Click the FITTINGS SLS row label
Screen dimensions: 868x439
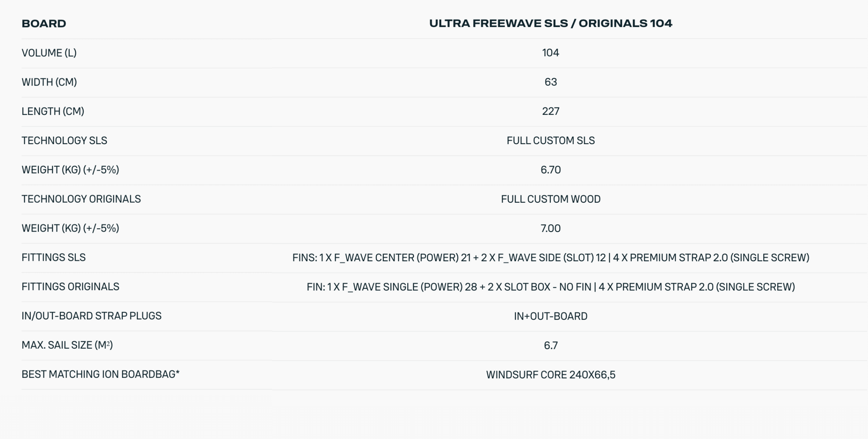click(x=53, y=258)
